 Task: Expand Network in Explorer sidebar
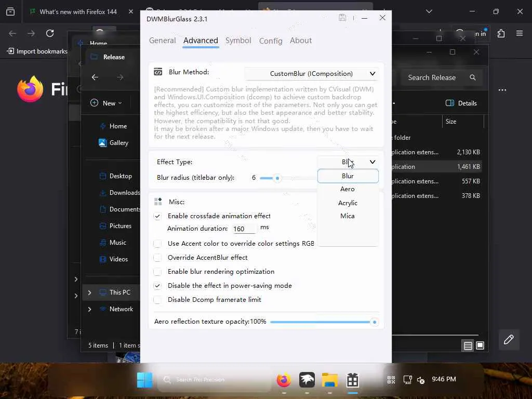click(x=89, y=309)
